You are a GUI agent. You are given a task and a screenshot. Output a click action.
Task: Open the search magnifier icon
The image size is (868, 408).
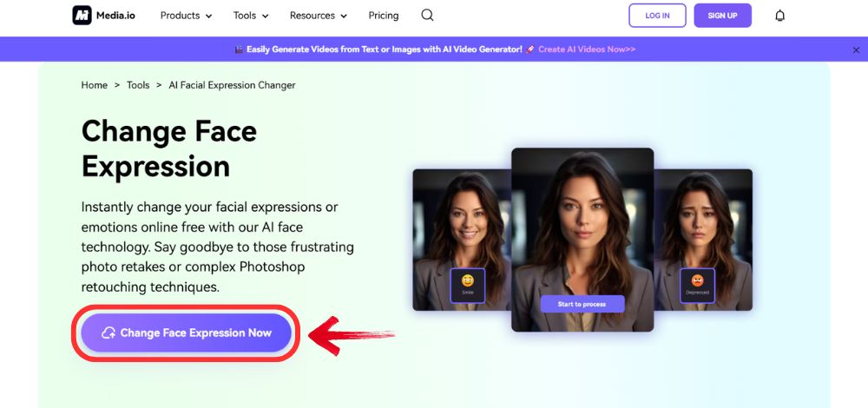[x=427, y=16]
